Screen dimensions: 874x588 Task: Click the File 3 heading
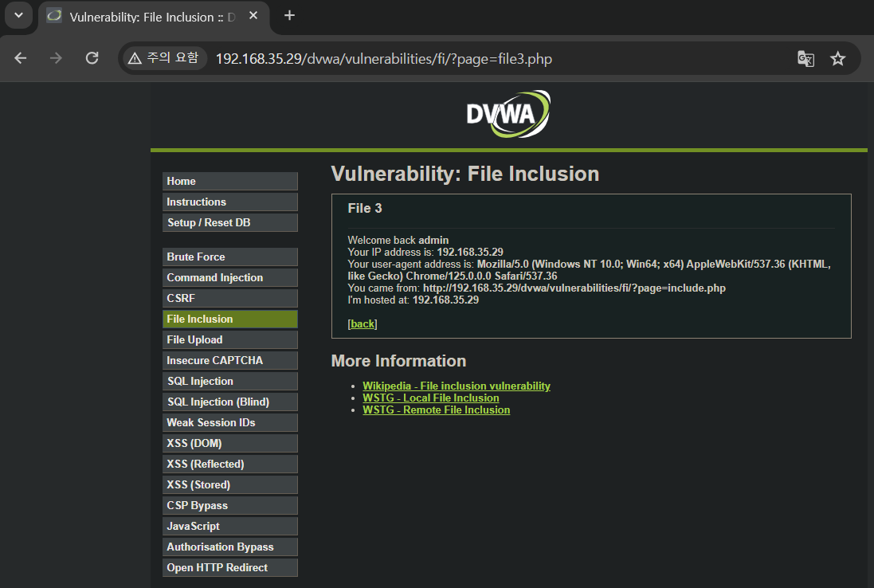[365, 209]
